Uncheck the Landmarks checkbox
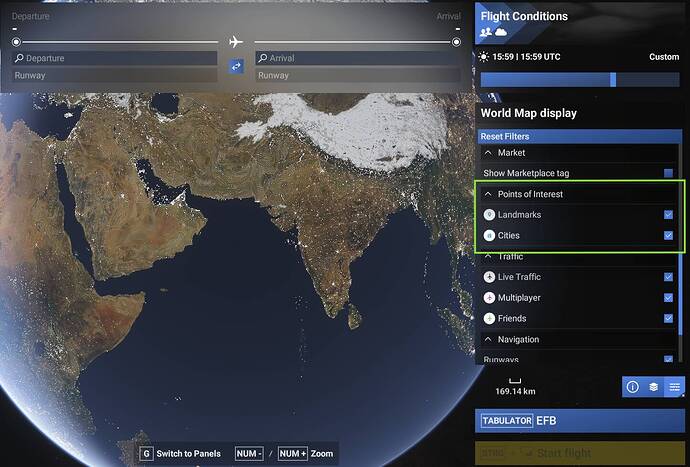The width and height of the screenshot is (690, 467). pyautogui.click(x=668, y=215)
